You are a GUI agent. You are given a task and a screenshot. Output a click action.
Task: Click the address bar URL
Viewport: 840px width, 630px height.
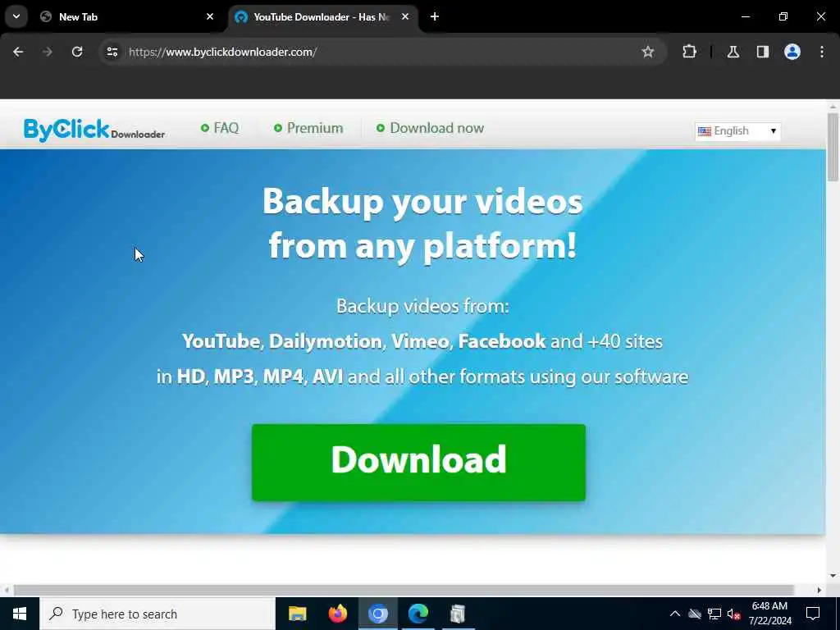click(223, 52)
